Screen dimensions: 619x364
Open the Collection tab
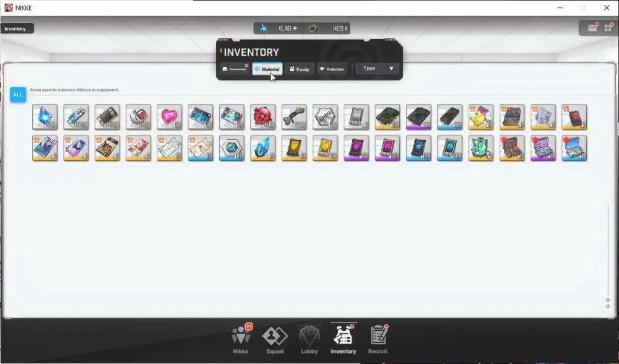tap(332, 69)
